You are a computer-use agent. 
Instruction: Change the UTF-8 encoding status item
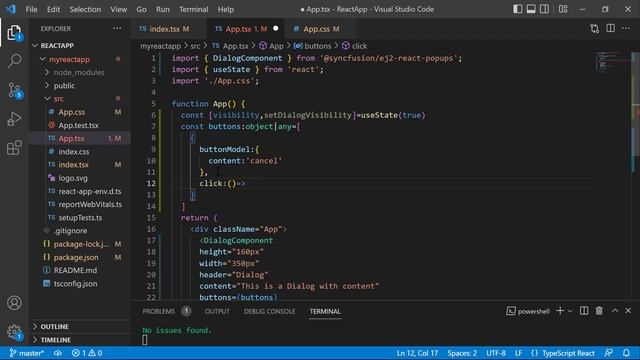point(496,353)
